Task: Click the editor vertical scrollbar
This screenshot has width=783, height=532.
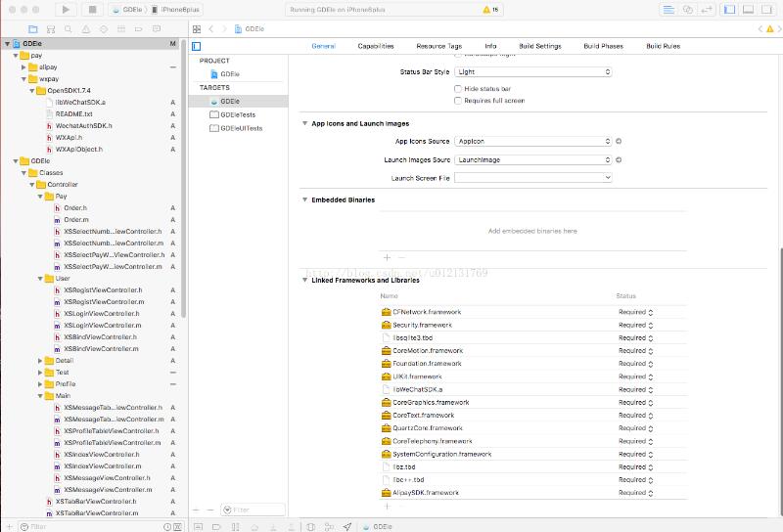Action: pos(779,381)
